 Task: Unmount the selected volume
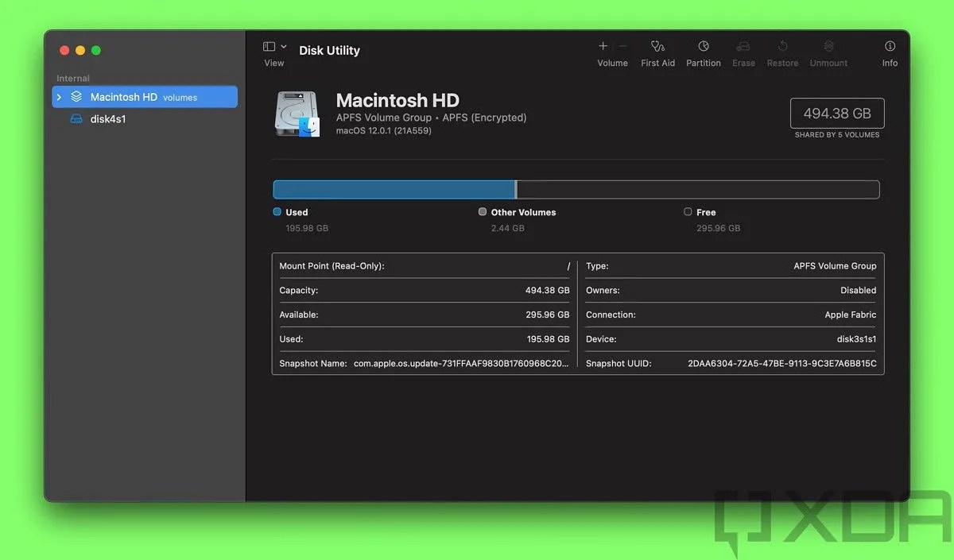point(828,52)
